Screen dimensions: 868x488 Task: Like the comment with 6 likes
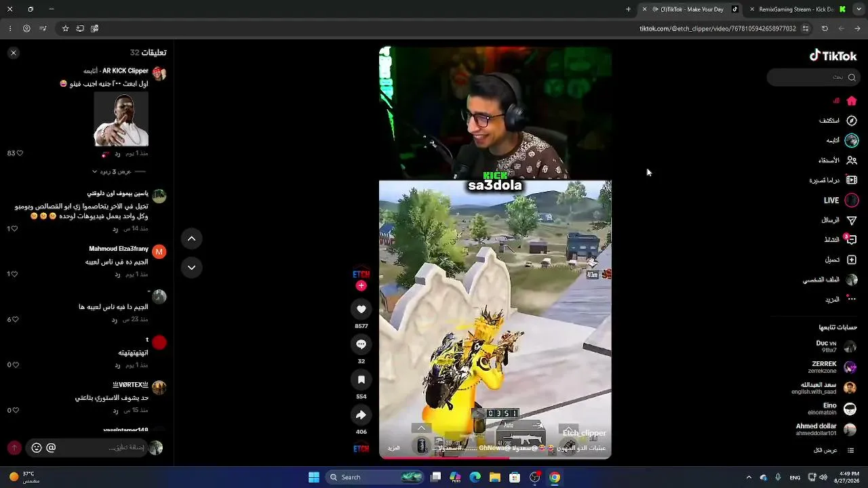tap(15, 319)
